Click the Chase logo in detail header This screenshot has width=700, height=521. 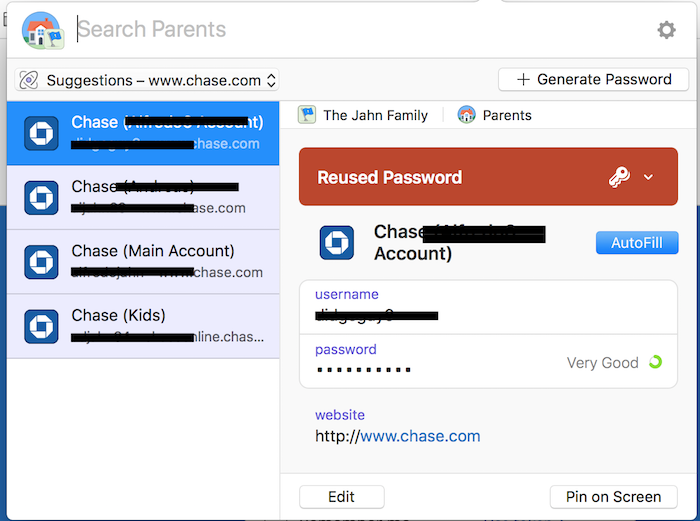336,242
